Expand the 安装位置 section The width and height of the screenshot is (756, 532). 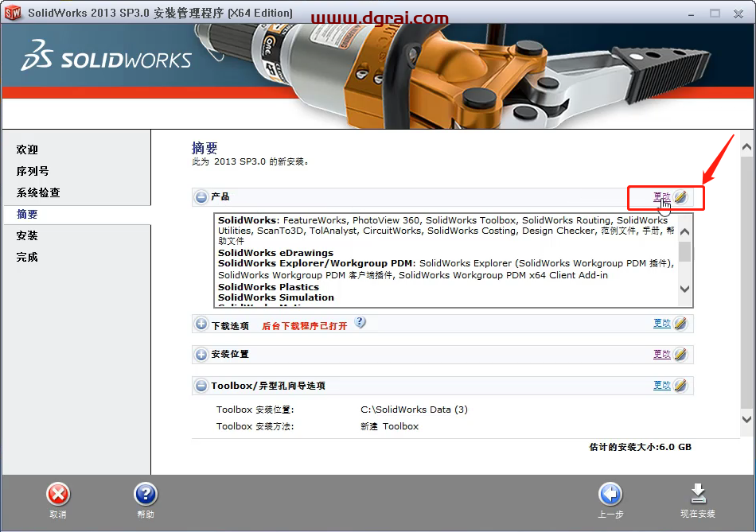click(x=201, y=355)
